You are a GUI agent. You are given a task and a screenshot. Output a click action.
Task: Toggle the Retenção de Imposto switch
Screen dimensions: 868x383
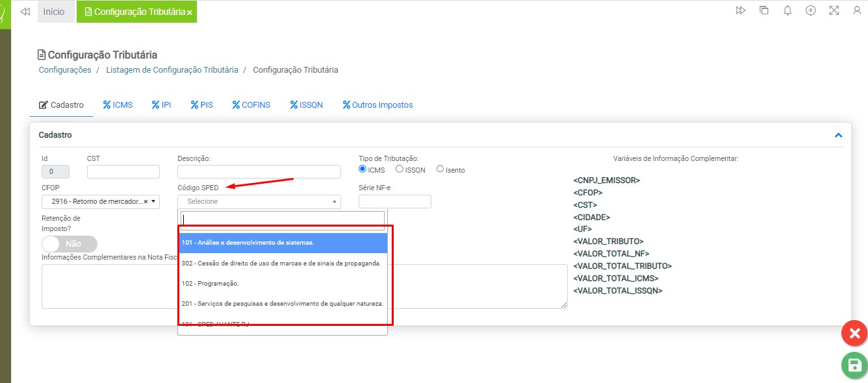[x=69, y=244]
